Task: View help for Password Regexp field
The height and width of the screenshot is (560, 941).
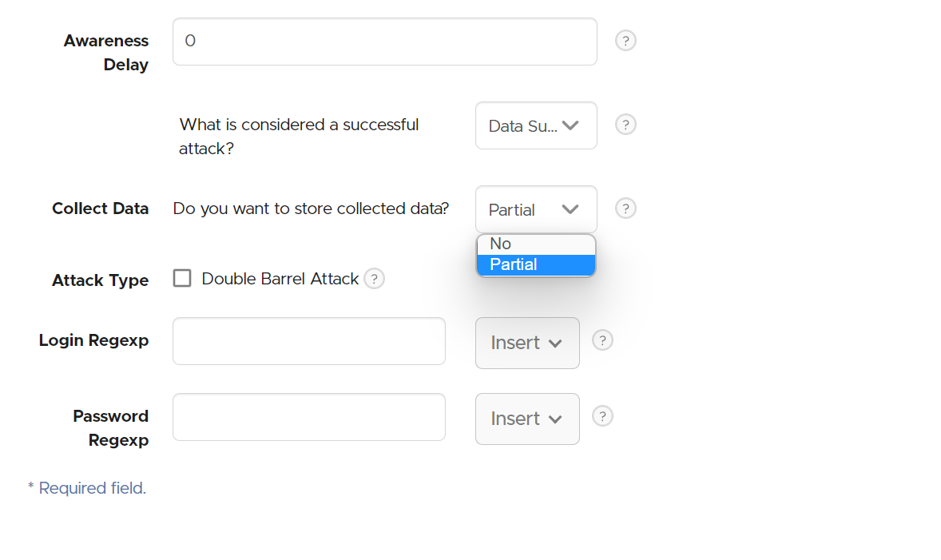Action: coord(602,416)
